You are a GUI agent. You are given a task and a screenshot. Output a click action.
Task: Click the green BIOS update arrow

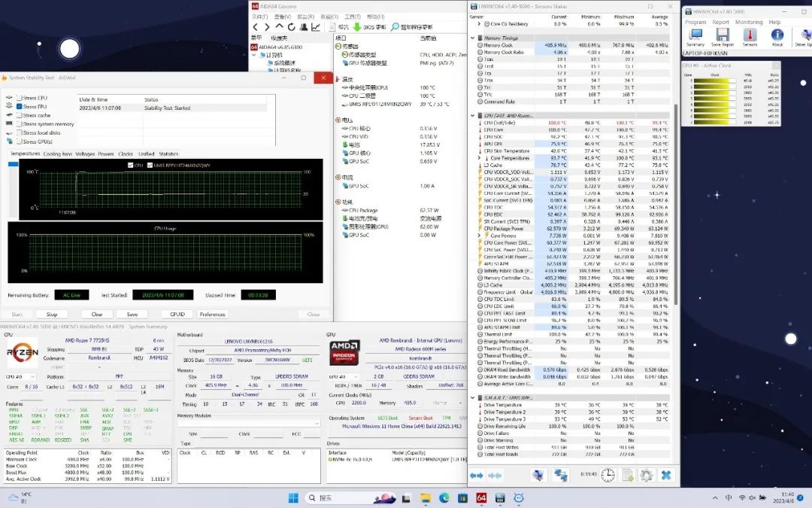pyautogui.click(x=357, y=27)
